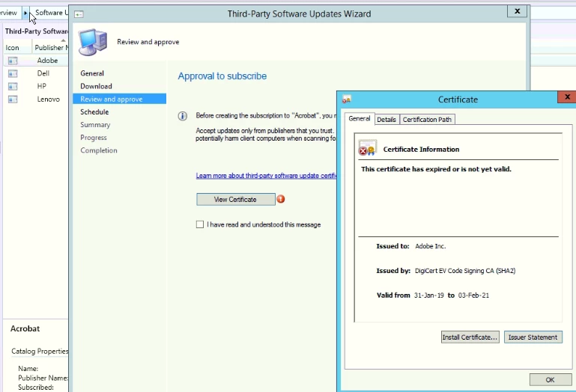
Task: Close the Certificate dialog
Action: [x=567, y=97]
